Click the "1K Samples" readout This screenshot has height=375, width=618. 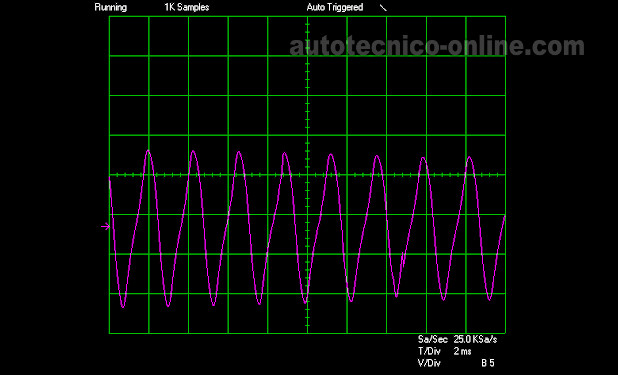pos(186,7)
